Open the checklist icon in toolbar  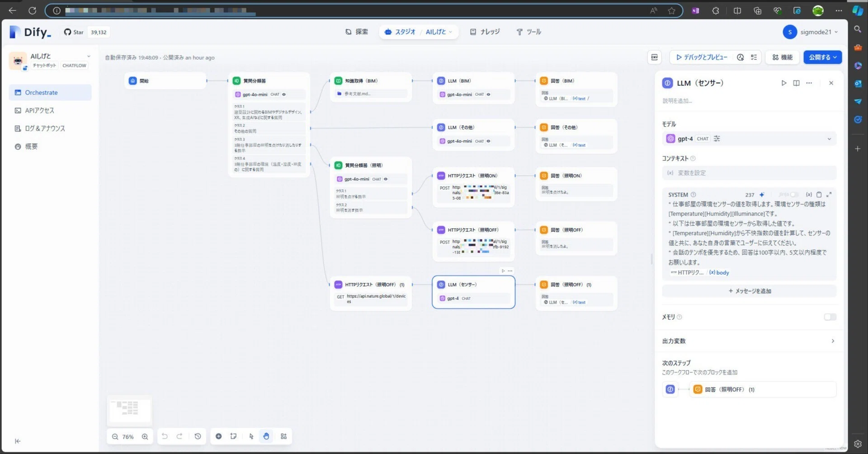coord(754,57)
